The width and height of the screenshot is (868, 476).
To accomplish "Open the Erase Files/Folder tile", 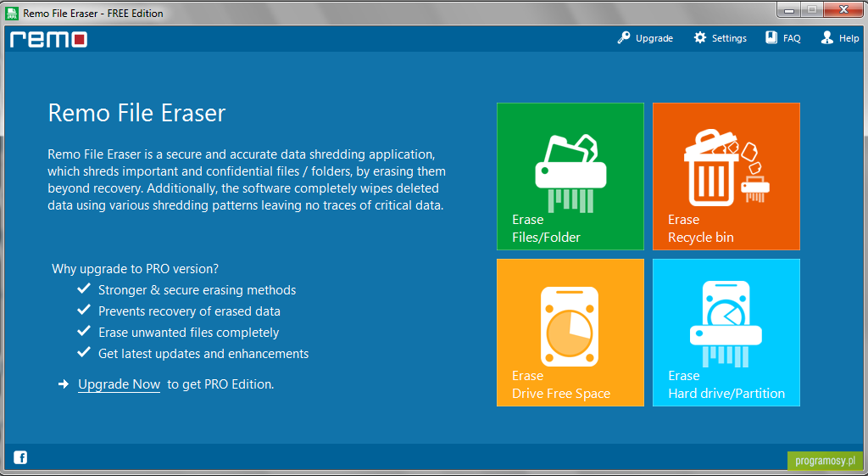I will (570, 176).
